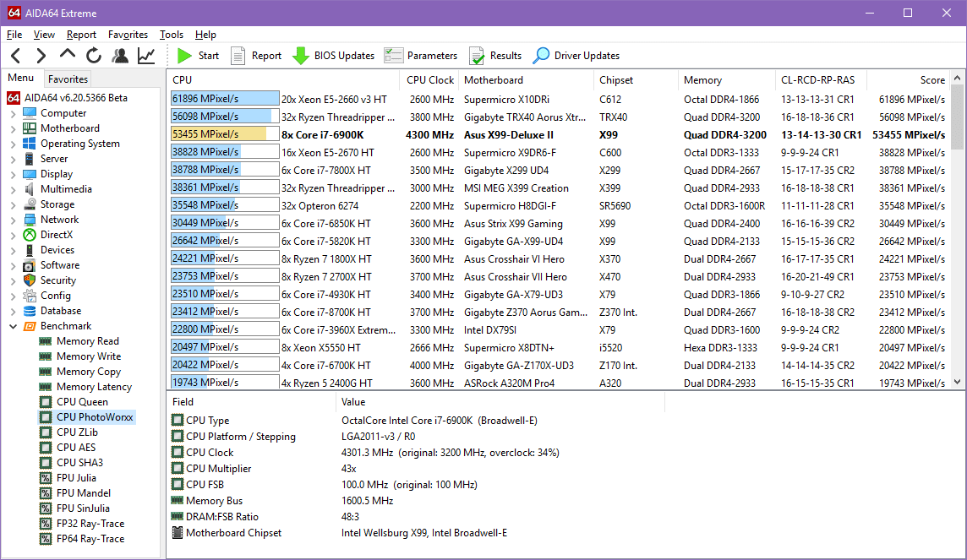
Task: Select the highlighted 53455 MPixel/s result bar
Action: 225,134
